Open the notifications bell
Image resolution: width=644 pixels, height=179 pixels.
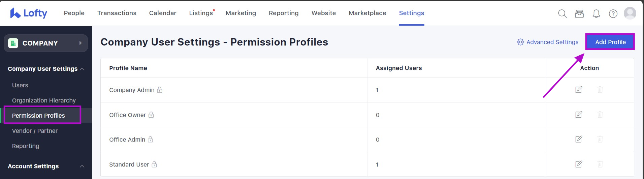[596, 13]
